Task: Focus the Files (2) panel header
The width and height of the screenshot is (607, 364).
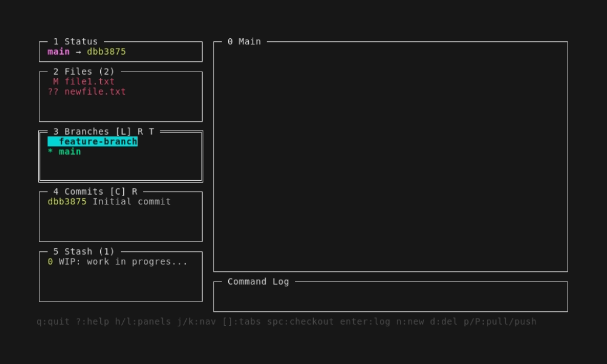Action: (x=84, y=72)
